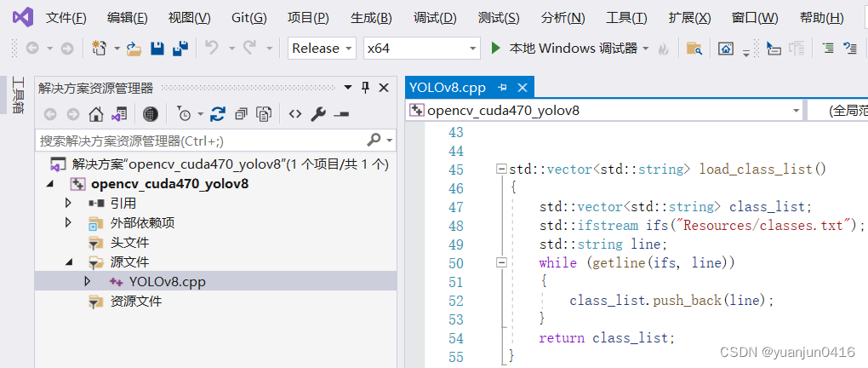Switch views icon in Solution Explorer

[x=119, y=114]
